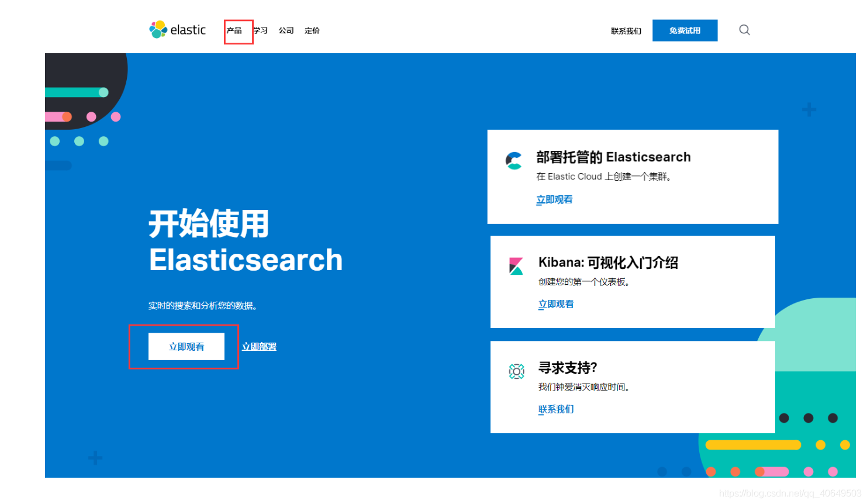
Task: Open the search magnifier icon
Action: pyautogui.click(x=744, y=30)
